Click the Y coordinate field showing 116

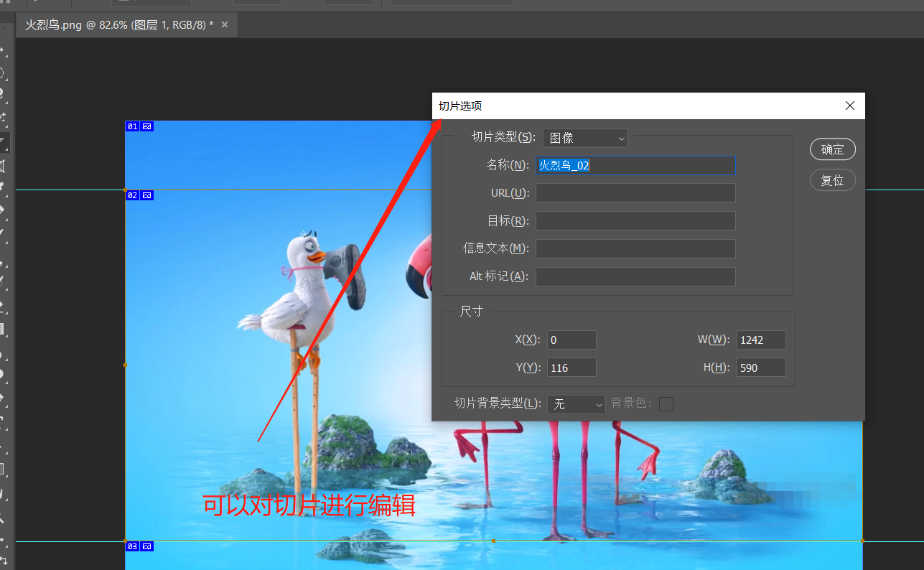click(x=571, y=368)
